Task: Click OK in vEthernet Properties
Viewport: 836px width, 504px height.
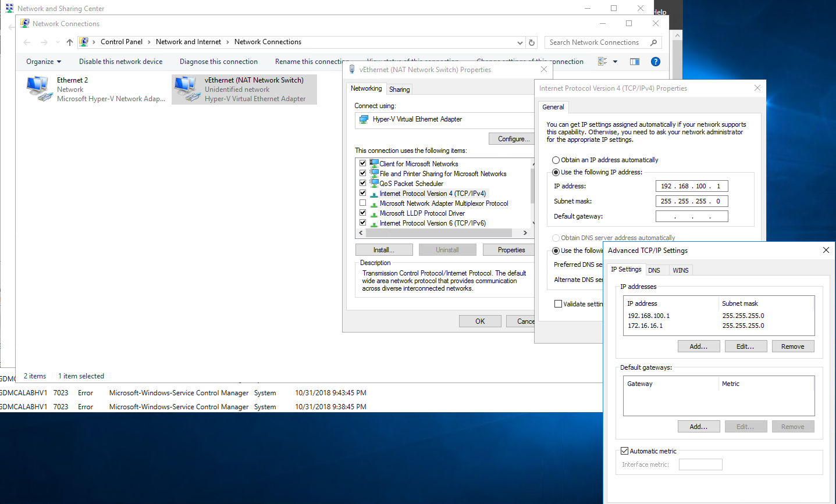Action: coord(480,321)
